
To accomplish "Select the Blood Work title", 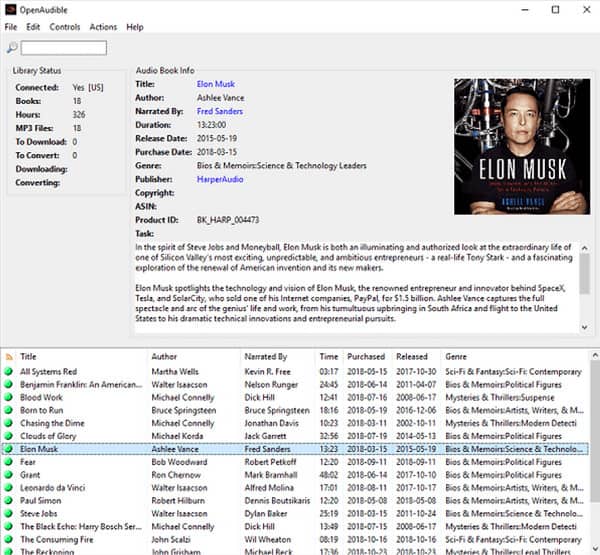I will point(41,398).
